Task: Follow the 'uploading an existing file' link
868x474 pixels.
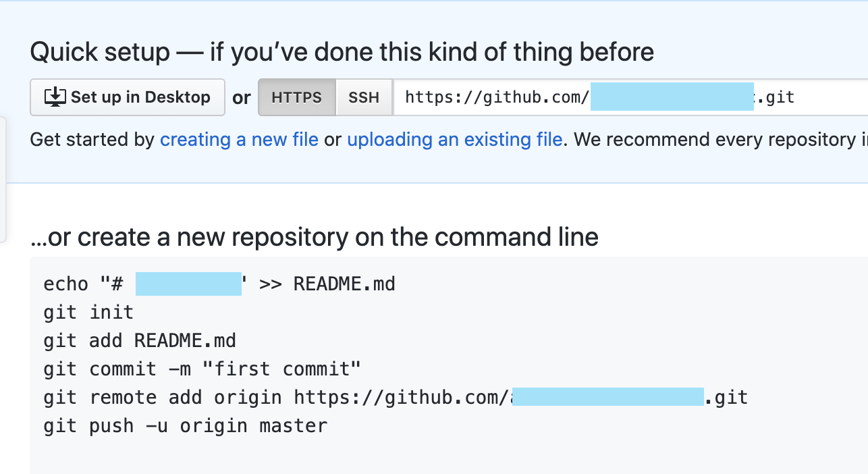Action: coord(455,140)
